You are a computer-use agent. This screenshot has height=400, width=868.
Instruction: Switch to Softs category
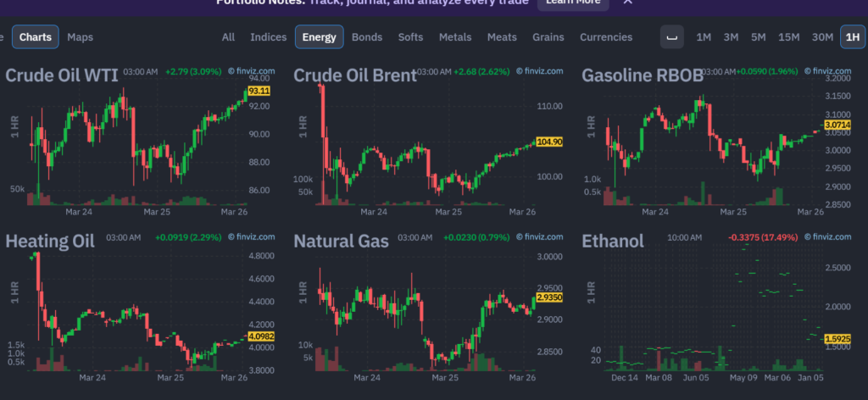tap(410, 37)
